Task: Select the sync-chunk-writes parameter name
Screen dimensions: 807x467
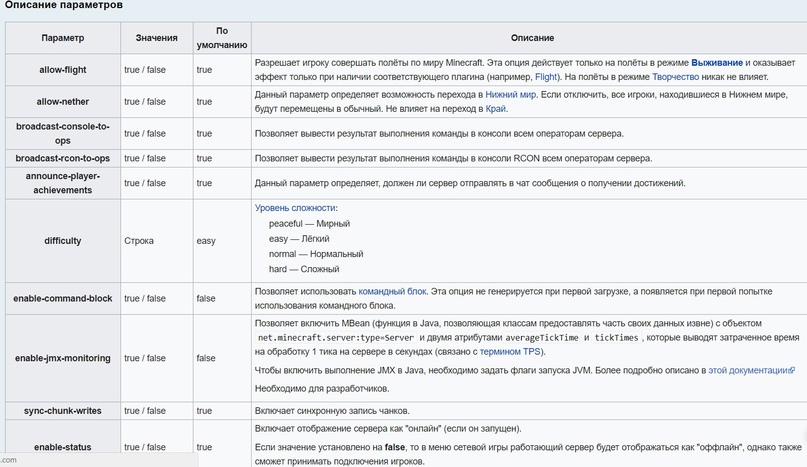Action: click(63, 411)
